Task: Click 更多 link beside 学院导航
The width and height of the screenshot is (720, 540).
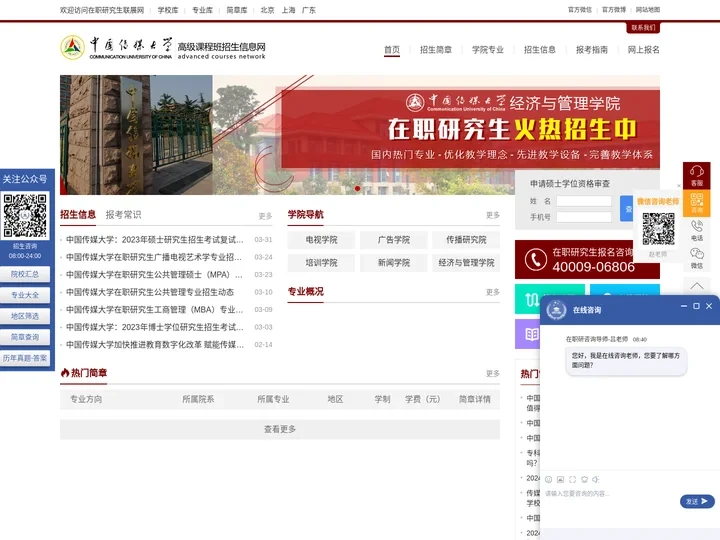Action: pyautogui.click(x=493, y=215)
